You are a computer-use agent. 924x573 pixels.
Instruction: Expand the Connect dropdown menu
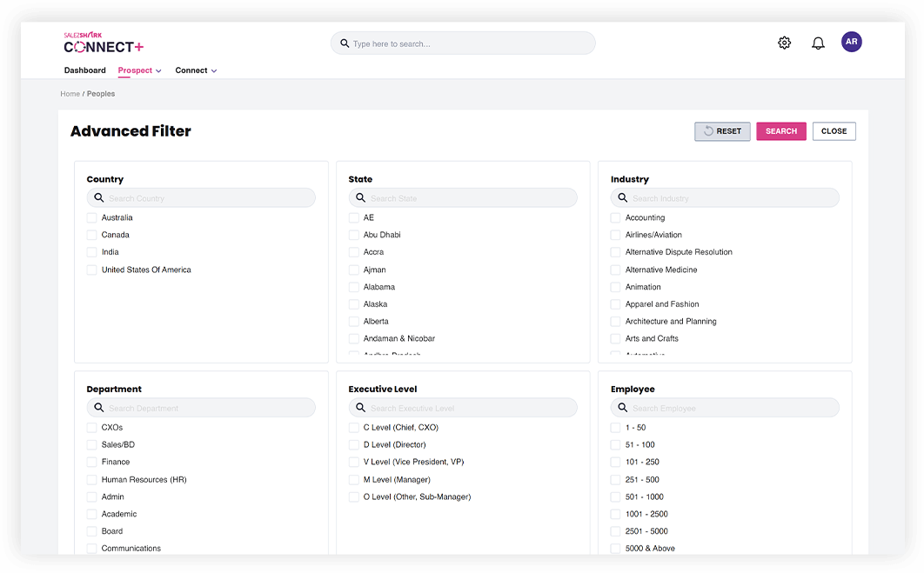click(196, 70)
